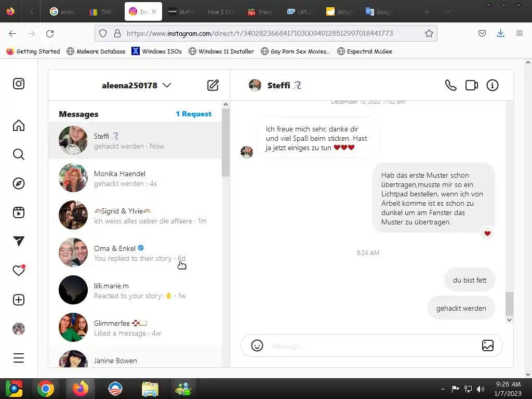This screenshot has width=532, height=399.
Task: Open Getting Started bookmark
Action: pos(33,51)
